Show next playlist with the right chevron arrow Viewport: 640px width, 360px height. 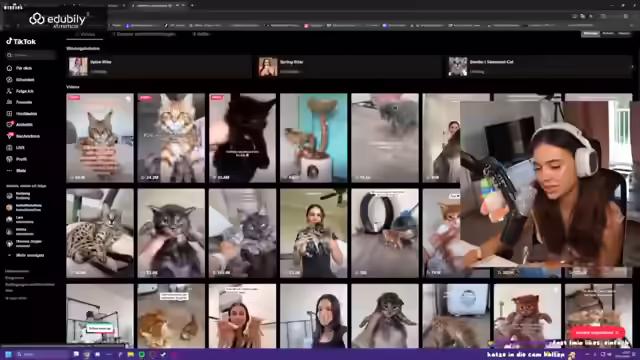633,67
